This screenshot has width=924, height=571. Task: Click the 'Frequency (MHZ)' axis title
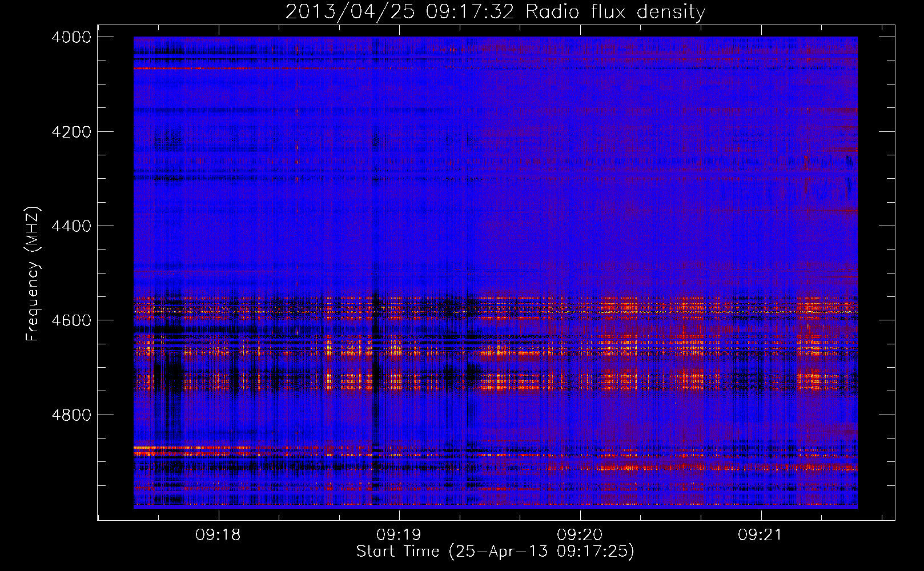coord(33,274)
